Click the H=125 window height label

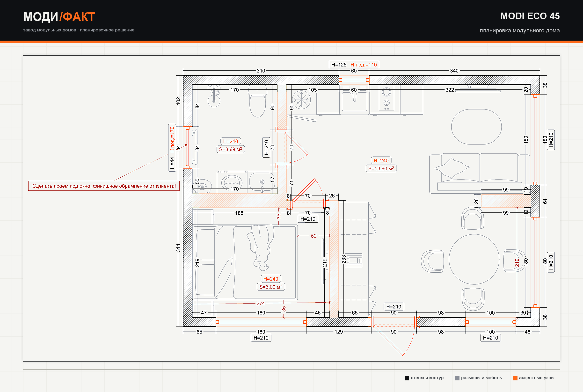pyautogui.click(x=339, y=65)
